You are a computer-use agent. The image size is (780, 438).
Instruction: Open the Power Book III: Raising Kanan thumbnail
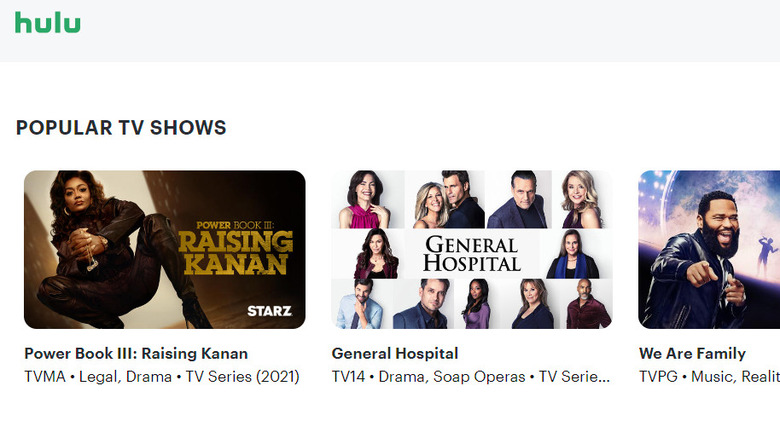pyautogui.click(x=165, y=249)
